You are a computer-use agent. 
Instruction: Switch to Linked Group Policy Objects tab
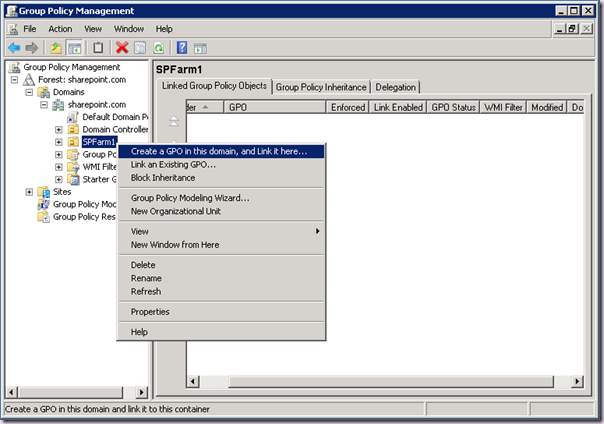pos(214,86)
